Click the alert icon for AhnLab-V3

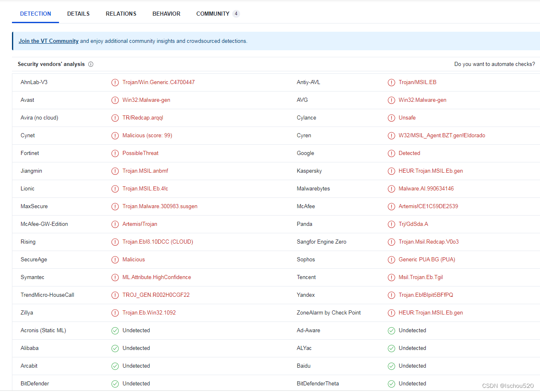point(115,82)
